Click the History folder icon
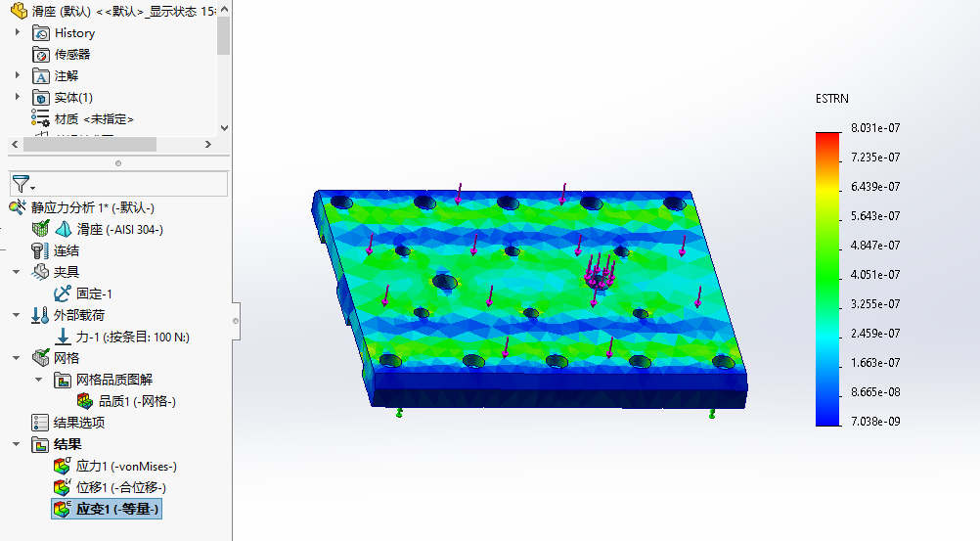The width and height of the screenshot is (980, 541). click(41, 33)
